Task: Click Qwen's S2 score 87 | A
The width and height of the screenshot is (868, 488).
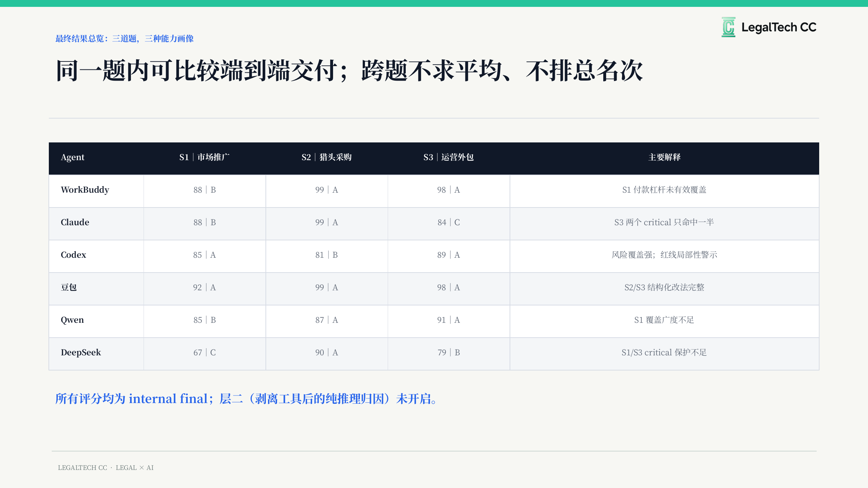Action: (x=327, y=320)
